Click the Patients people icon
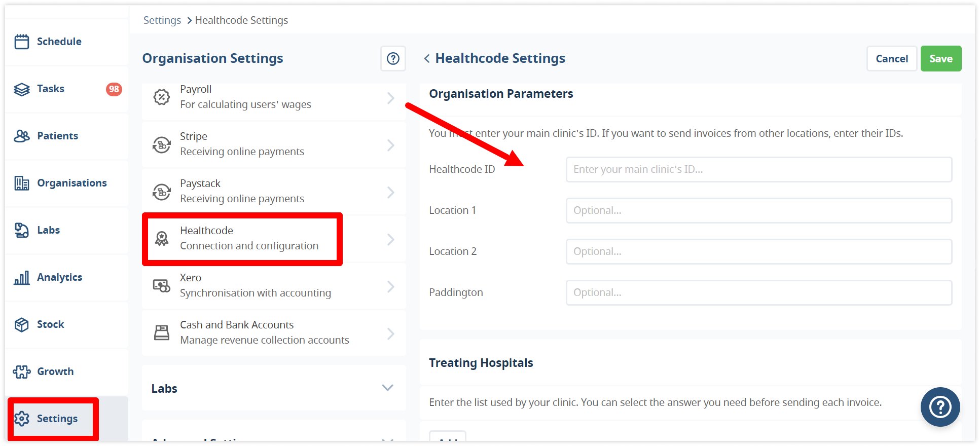Viewport: 980px width, 446px height. tap(22, 136)
